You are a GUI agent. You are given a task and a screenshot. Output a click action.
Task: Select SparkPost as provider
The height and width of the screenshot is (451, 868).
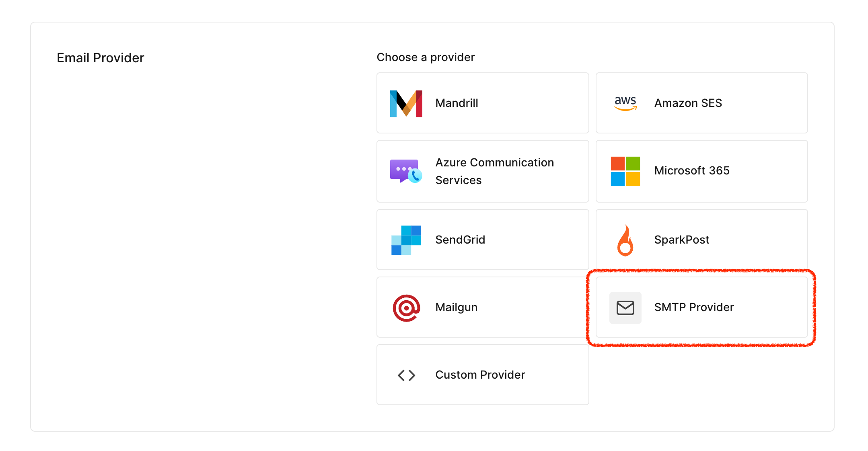tap(701, 240)
